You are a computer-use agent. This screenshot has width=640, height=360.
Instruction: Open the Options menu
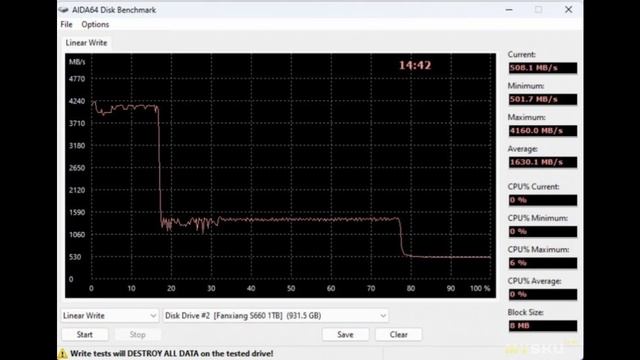[x=95, y=24]
